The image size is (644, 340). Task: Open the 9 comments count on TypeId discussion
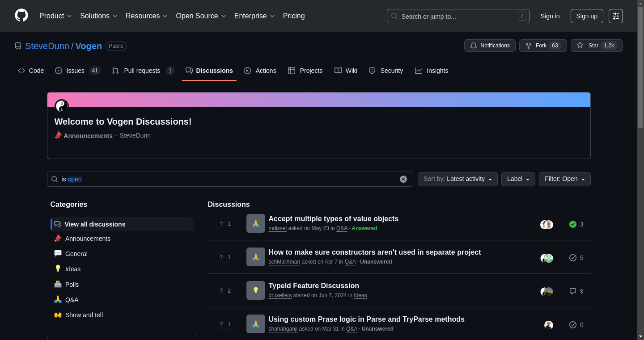tap(576, 291)
